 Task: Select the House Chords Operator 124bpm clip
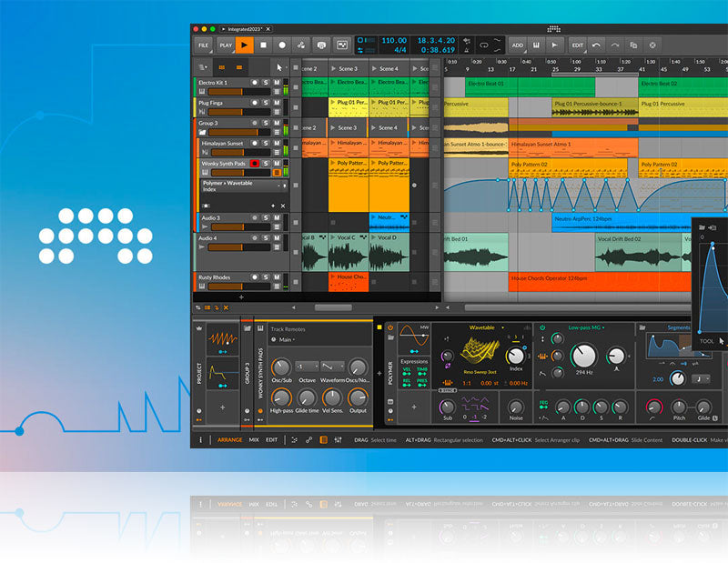600,281
